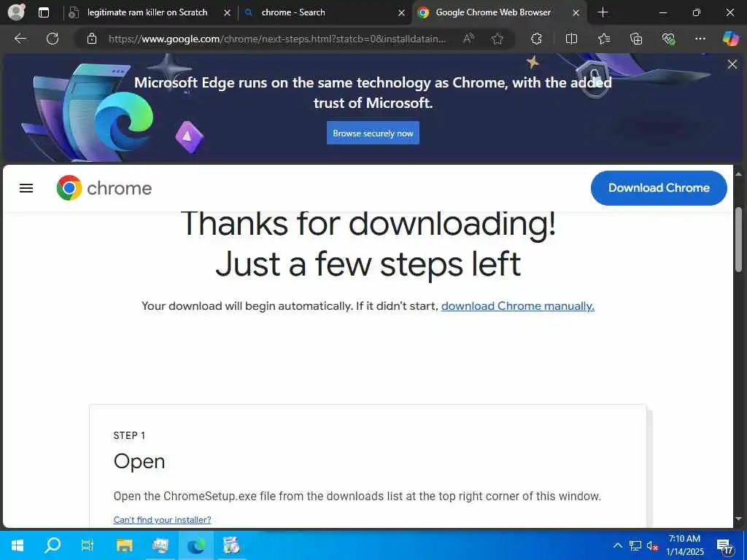Open the Collections icon
The width and height of the screenshot is (747, 560).
pyautogui.click(x=636, y=39)
